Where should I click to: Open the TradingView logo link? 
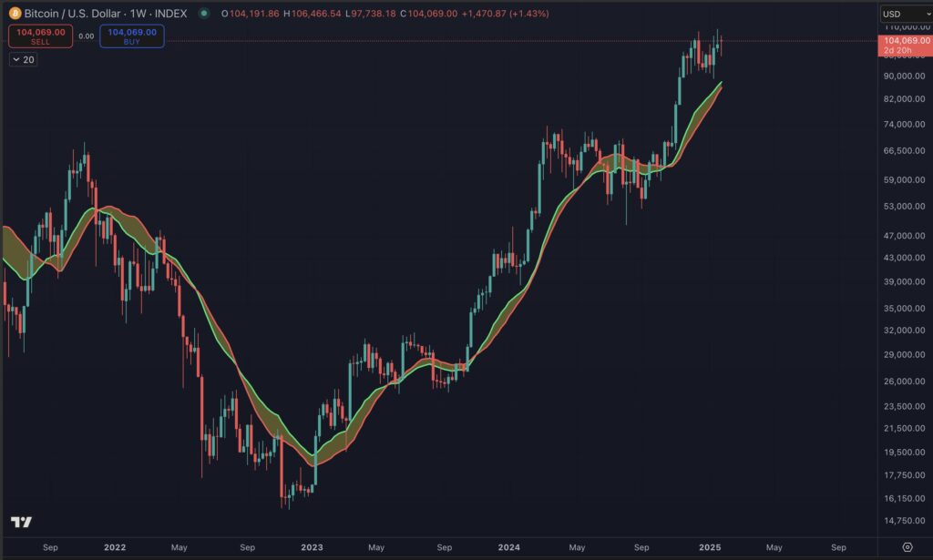tap(21, 522)
